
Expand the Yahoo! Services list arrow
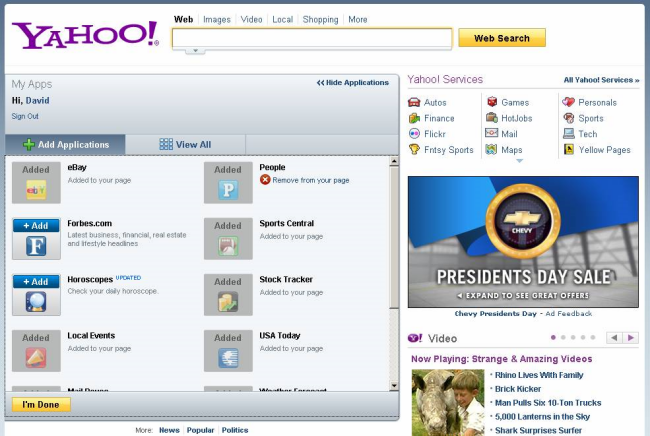519,161
